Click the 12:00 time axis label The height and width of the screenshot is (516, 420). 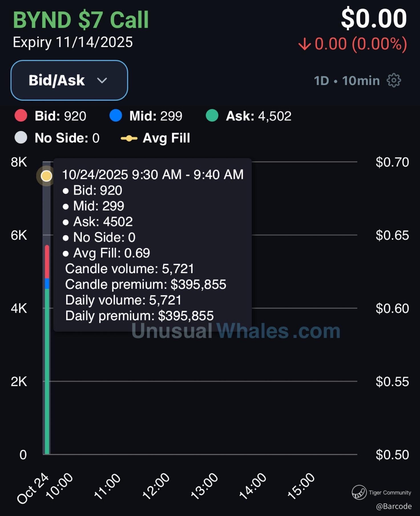(156, 486)
